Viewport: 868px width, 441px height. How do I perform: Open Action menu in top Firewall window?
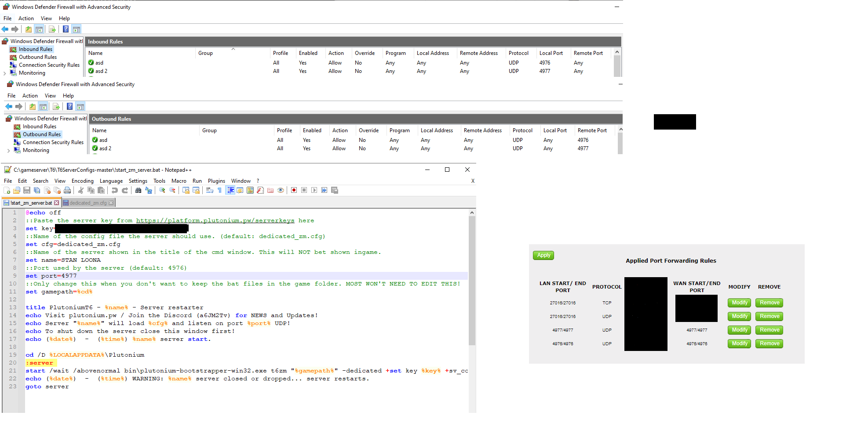pos(26,18)
